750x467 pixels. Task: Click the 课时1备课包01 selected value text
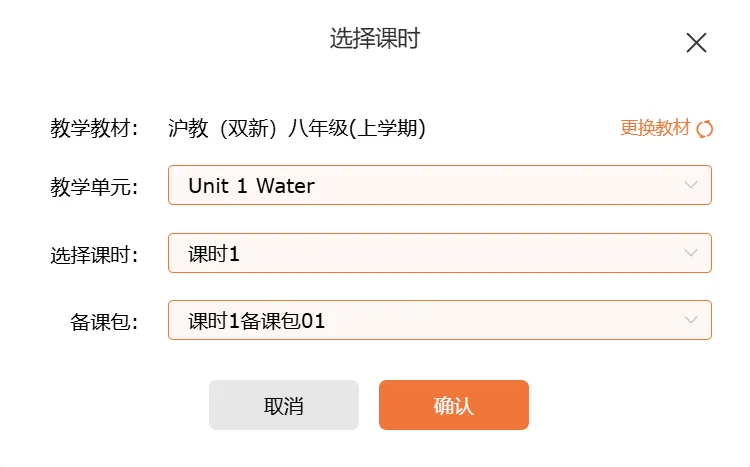point(257,321)
